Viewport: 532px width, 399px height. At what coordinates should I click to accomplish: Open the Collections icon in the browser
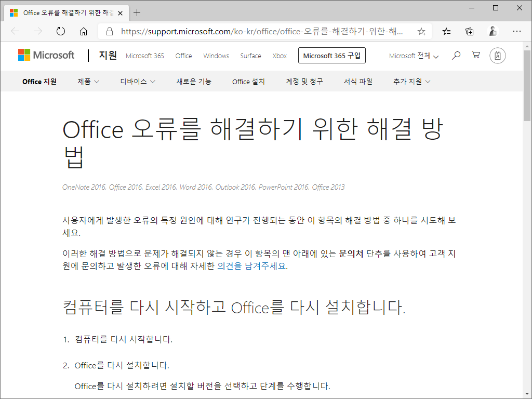click(x=469, y=31)
